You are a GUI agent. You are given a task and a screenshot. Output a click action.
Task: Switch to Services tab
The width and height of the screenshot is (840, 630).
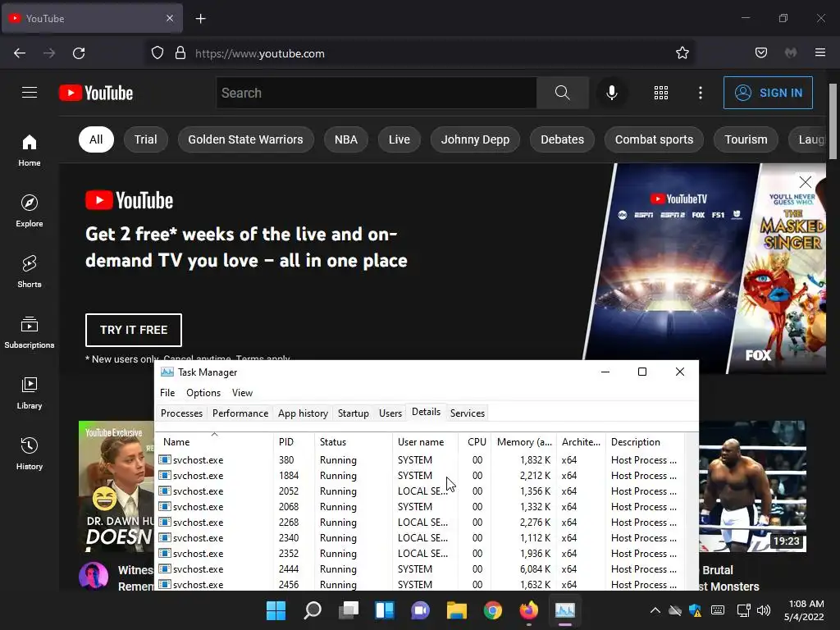tap(467, 413)
